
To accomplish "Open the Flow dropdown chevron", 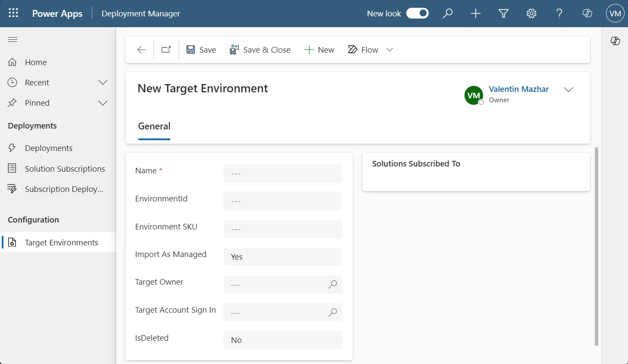I will point(389,50).
